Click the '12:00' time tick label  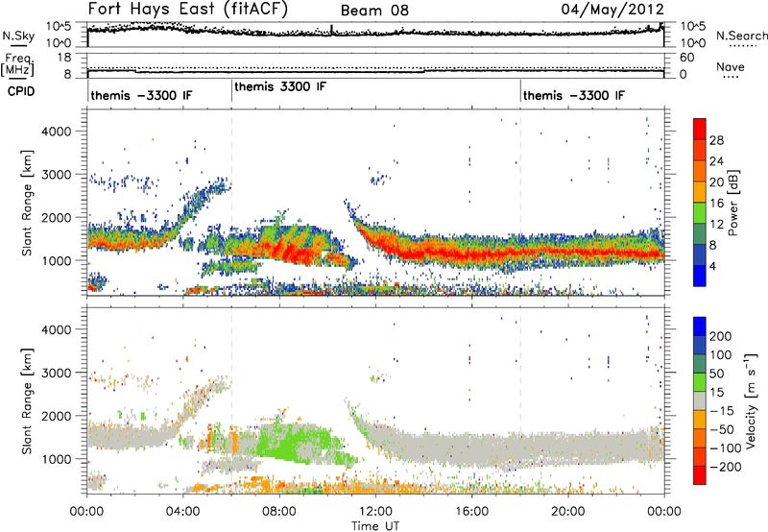(375, 512)
